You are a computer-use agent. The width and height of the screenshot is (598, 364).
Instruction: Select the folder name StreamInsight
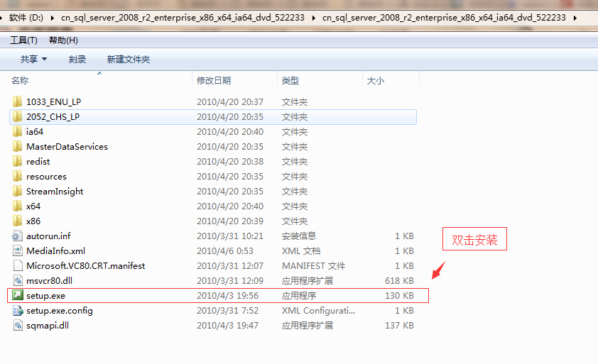pos(55,192)
